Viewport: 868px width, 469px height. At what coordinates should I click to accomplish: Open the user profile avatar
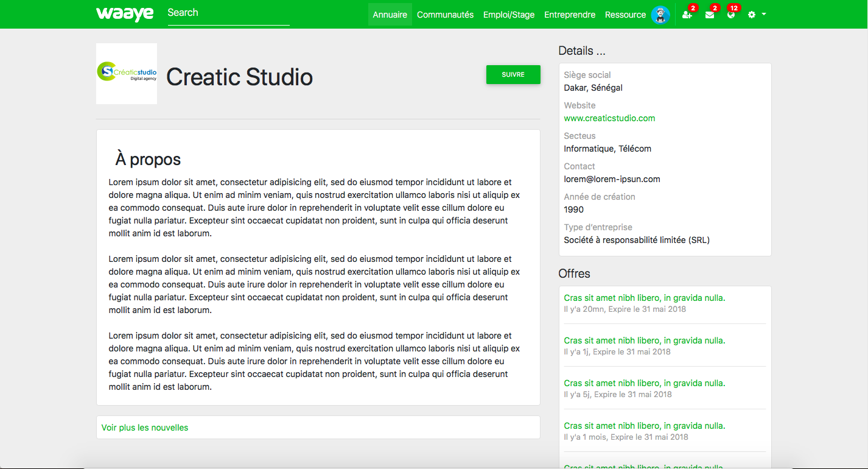point(660,15)
